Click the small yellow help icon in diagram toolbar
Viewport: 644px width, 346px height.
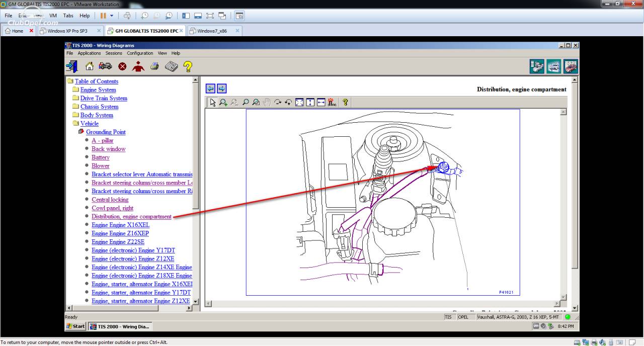(345, 103)
